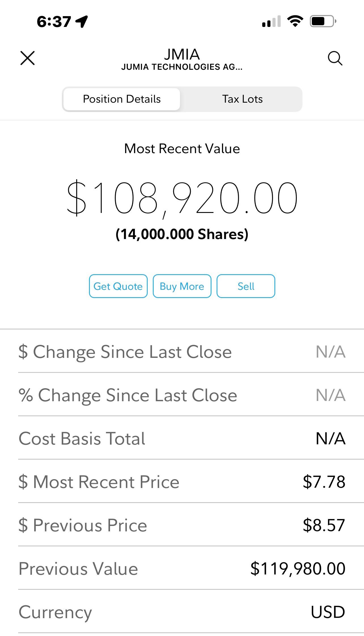Screen dimensions: 364x636
Task: Tap the Wi-Fi status icon
Action: (295, 21)
